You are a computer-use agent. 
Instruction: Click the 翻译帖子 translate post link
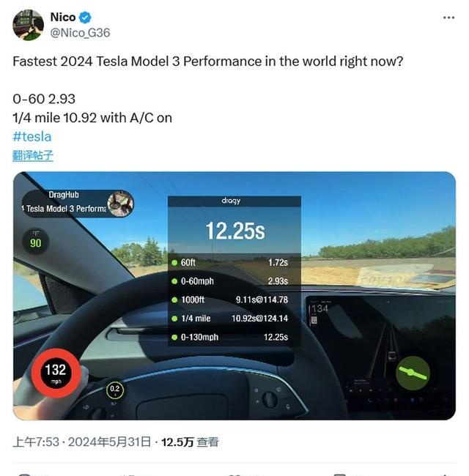coord(33,155)
